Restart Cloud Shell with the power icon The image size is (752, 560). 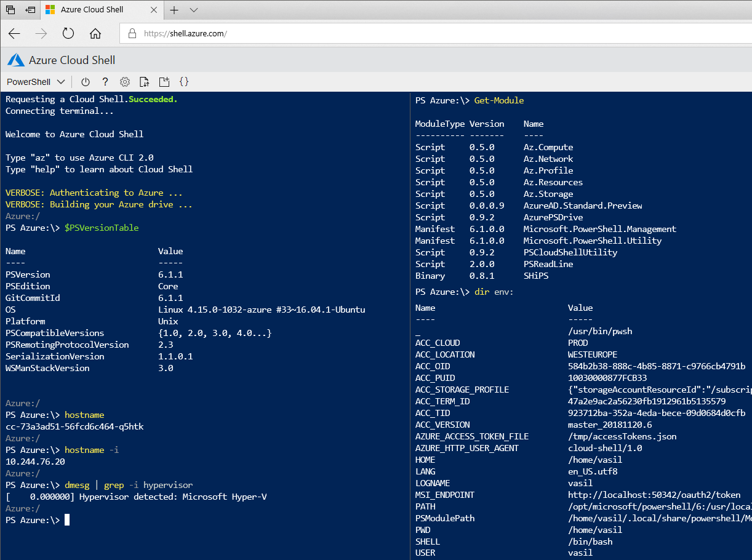(86, 82)
